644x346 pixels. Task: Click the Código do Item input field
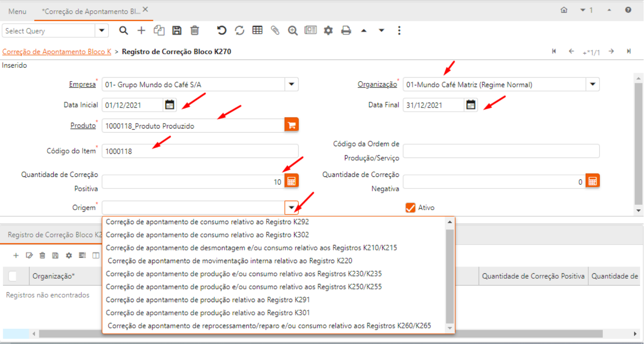(x=200, y=151)
